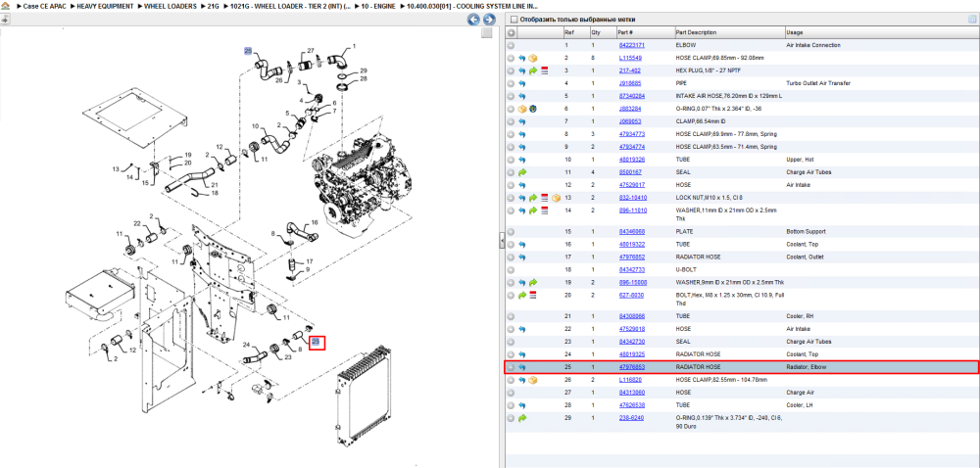Screen dimensions: 980x468
Task: Open '10.400.030[01] - COOLING SYSTEM LINE' breadcrumb
Action: tap(471, 6)
